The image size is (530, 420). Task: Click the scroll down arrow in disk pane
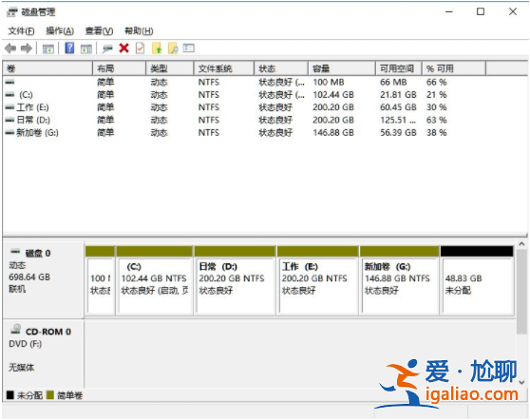coord(521,382)
